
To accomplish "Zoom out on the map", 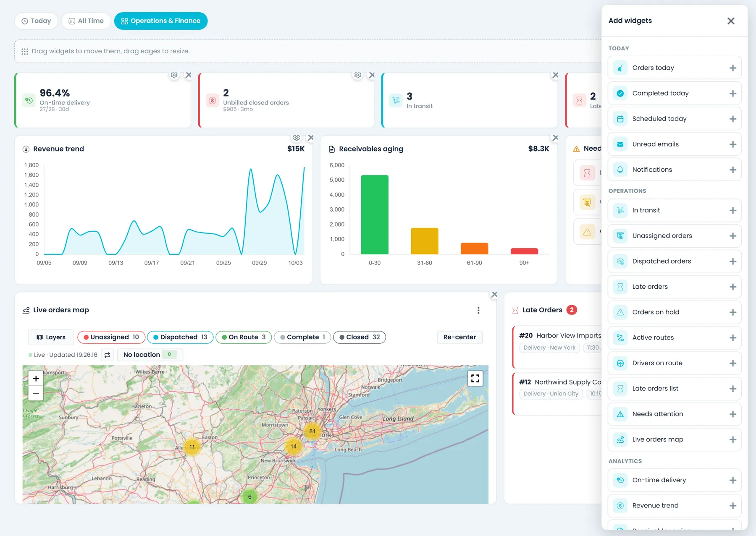I will [x=36, y=393].
